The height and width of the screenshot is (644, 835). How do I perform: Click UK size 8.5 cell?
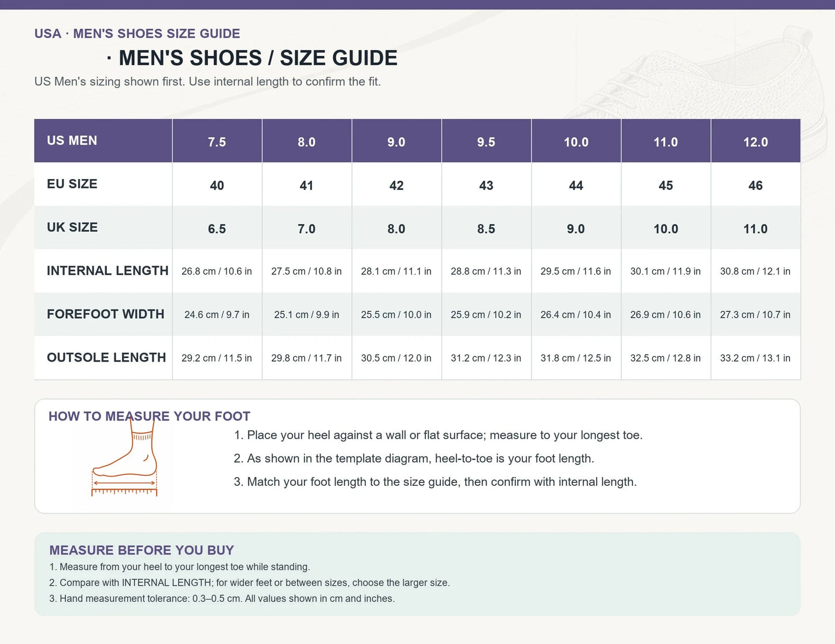pos(486,229)
